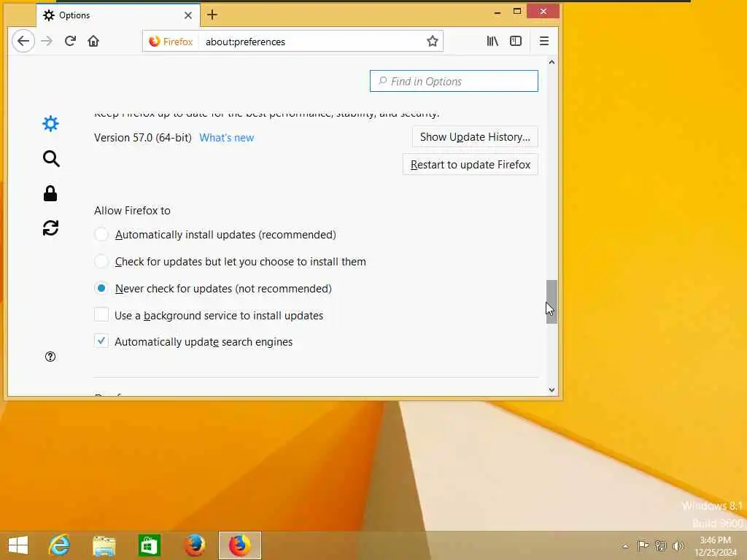747x560 pixels.
Task: Open Action Center flag in tray
Action: (x=643, y=545)
